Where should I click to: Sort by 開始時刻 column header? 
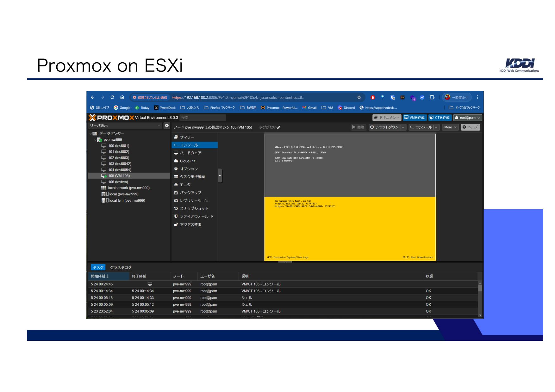coord(109,276)
